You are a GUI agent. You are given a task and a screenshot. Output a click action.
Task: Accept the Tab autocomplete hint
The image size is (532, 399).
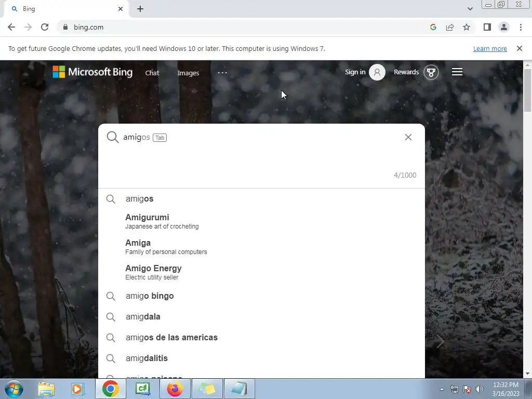tap(160, 138)
